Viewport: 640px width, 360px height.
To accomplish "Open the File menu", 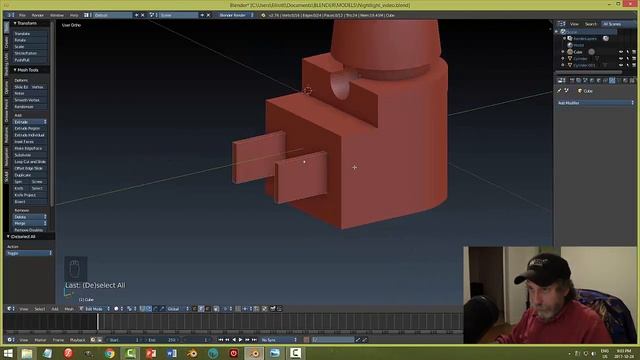I will click(22, 15).
